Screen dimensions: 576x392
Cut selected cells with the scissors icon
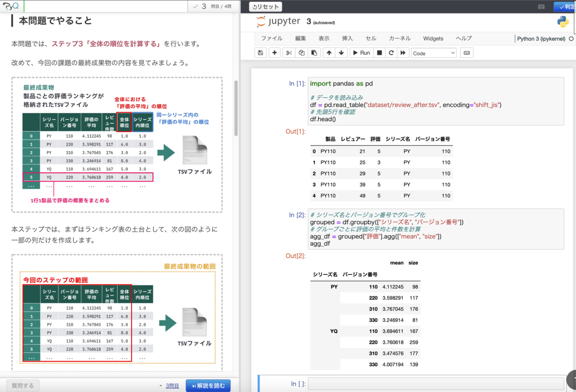(x=288, y=53)
